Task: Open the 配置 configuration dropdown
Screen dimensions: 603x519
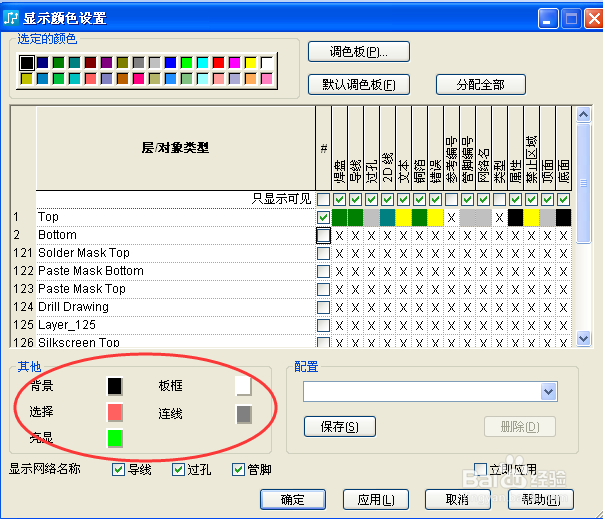Action: tap(548, 391)
